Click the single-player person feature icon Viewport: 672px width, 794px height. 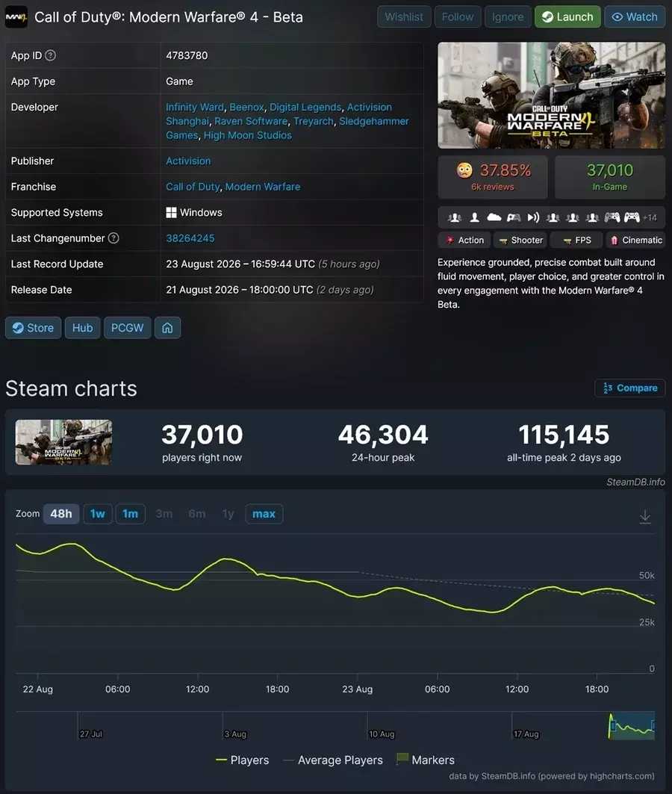[x=474, y=217]
